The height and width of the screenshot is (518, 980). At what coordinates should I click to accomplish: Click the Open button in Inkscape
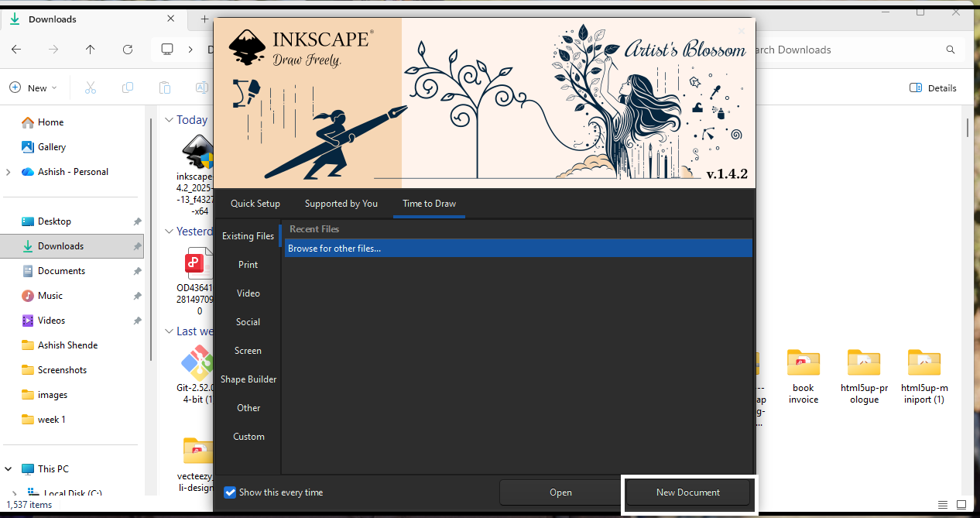pos(560,492)
